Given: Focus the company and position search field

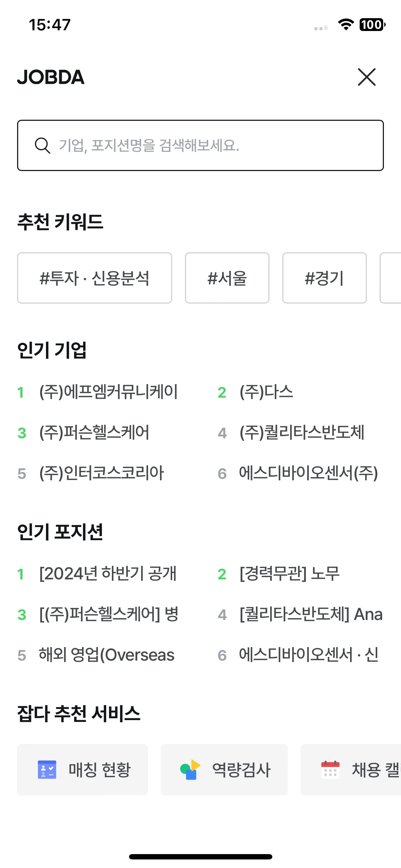Looking at the screenshot, I should (x=200, y=145).
